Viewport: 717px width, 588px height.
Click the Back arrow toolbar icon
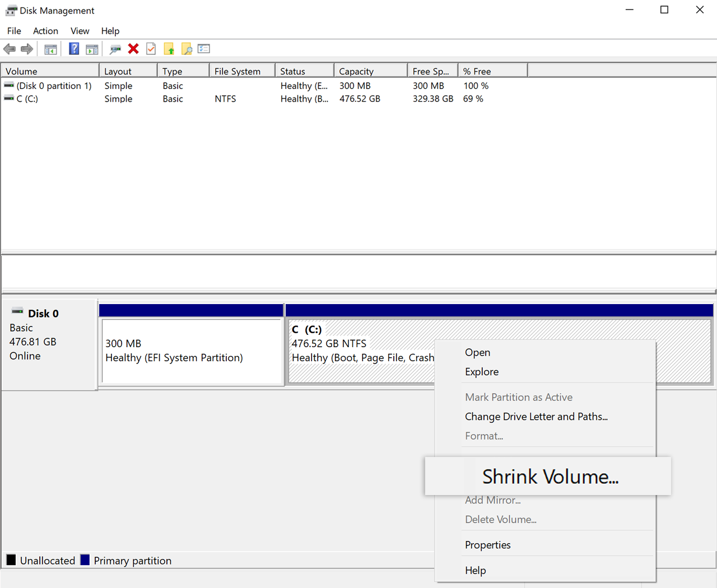[10, 49]
